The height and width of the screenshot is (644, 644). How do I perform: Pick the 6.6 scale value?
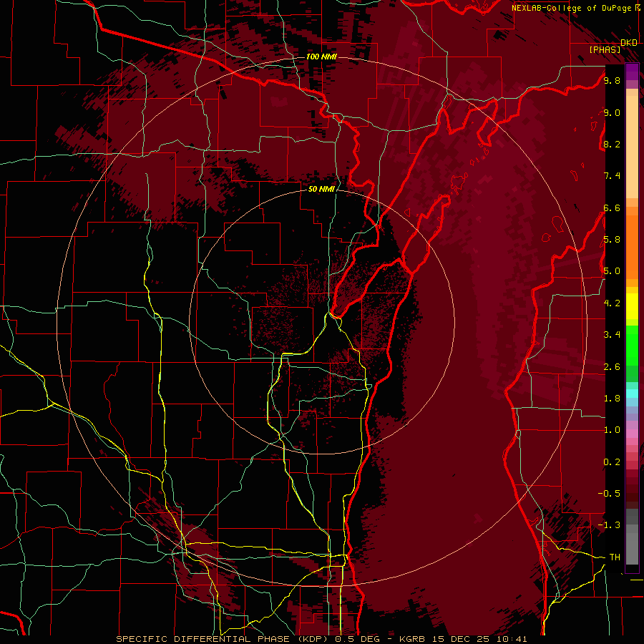(612, 208)
